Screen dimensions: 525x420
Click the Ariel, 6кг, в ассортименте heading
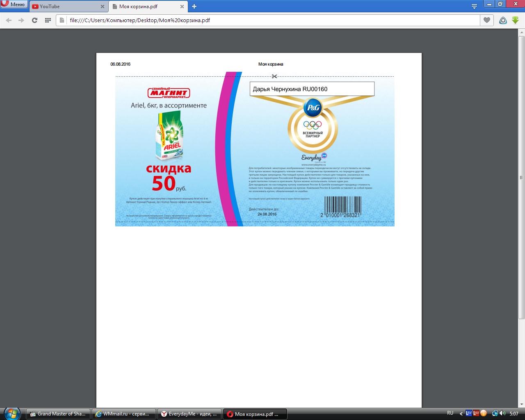pos(169,105)
